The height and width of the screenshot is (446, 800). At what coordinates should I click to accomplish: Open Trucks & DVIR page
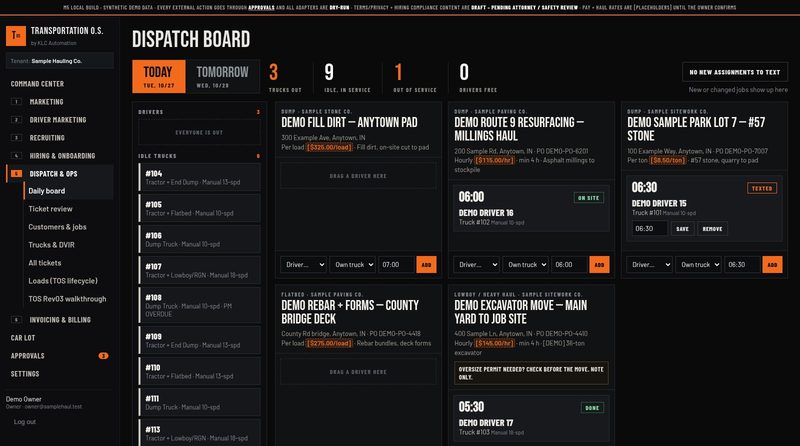point(51,244)
